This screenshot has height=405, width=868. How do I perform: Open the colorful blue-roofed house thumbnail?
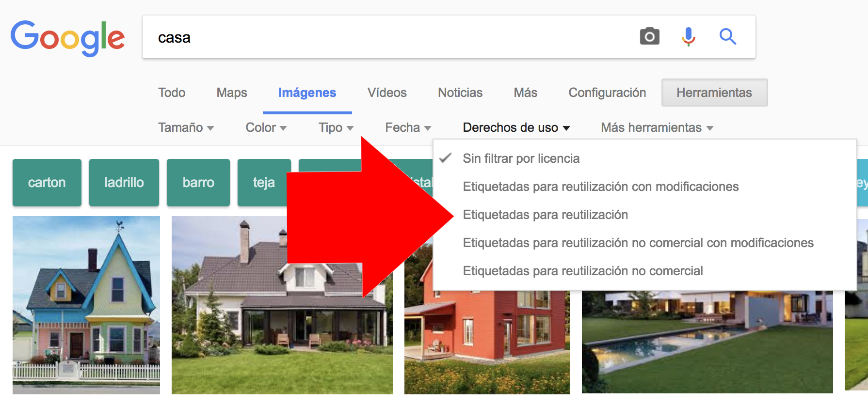click(86, 305)
